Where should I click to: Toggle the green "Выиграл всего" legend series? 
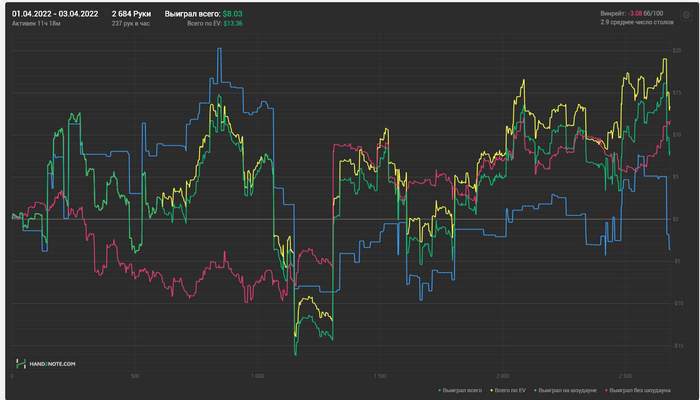coord(460,390)
